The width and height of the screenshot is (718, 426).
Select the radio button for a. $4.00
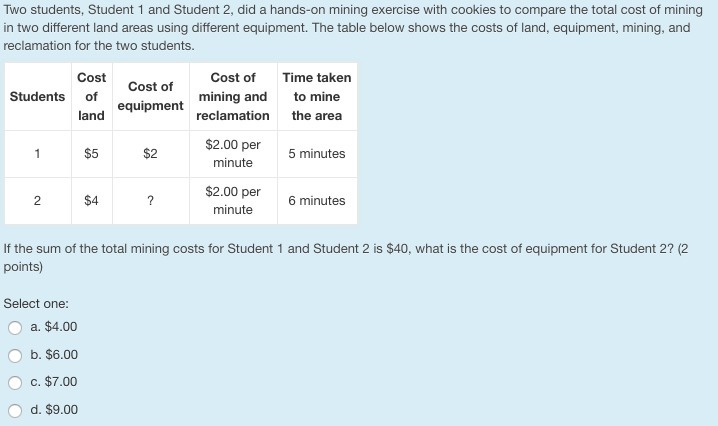(x=15, y=327)
